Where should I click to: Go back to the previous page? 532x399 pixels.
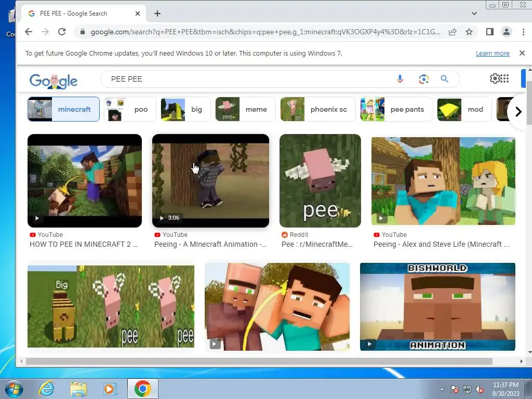point(29,32)
